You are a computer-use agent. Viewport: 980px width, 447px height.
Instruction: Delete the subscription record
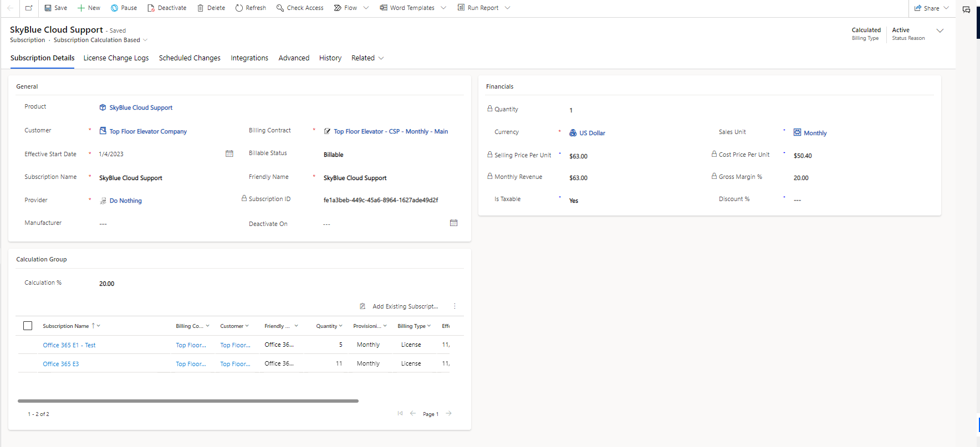pos(211,8)
